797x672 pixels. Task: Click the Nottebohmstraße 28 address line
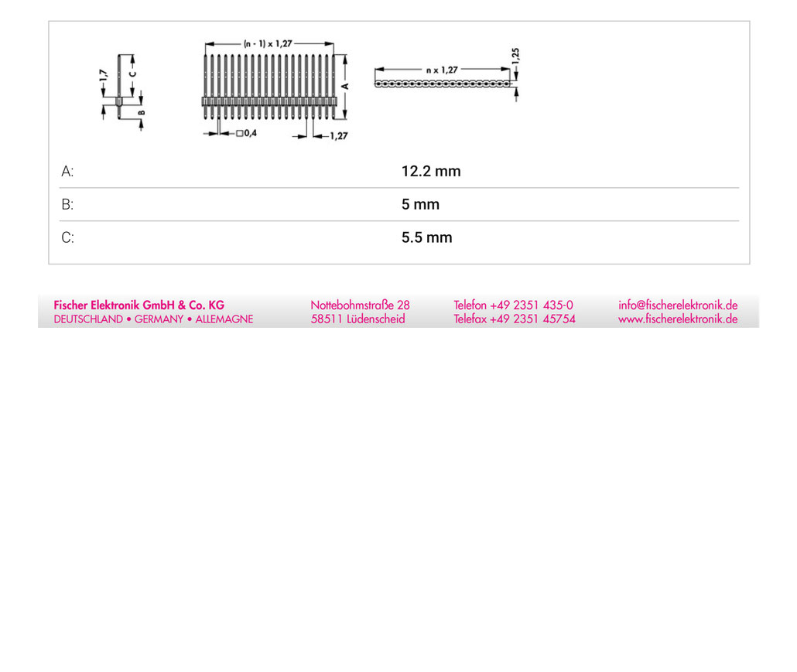click(360, 305)
